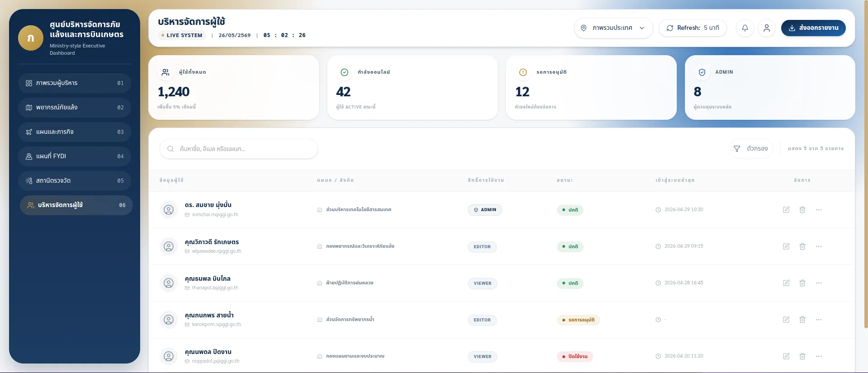Viewport: 868px width, 373px height.
Task: Select แผนที่ FYDI in sidebar
Action: click(x=75, y=156)
